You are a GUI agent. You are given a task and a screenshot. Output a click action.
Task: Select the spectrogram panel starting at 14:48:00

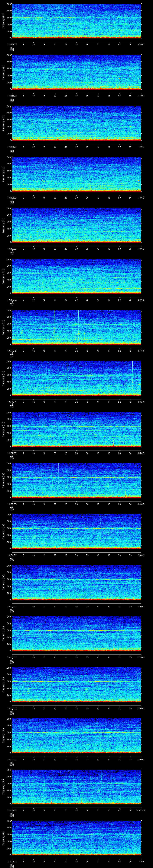click(76, 225)
